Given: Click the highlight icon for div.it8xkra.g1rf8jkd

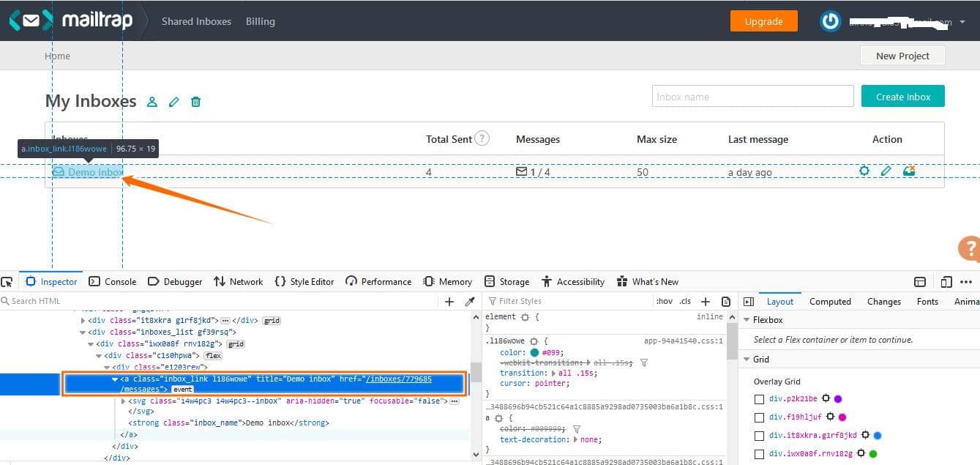Looking at the screenshot, I should [x=865, y=435].
